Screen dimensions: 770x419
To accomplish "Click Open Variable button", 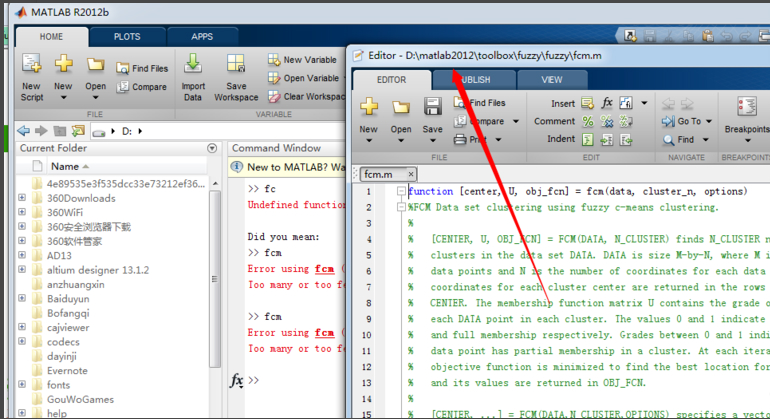I will coord(303,78).
